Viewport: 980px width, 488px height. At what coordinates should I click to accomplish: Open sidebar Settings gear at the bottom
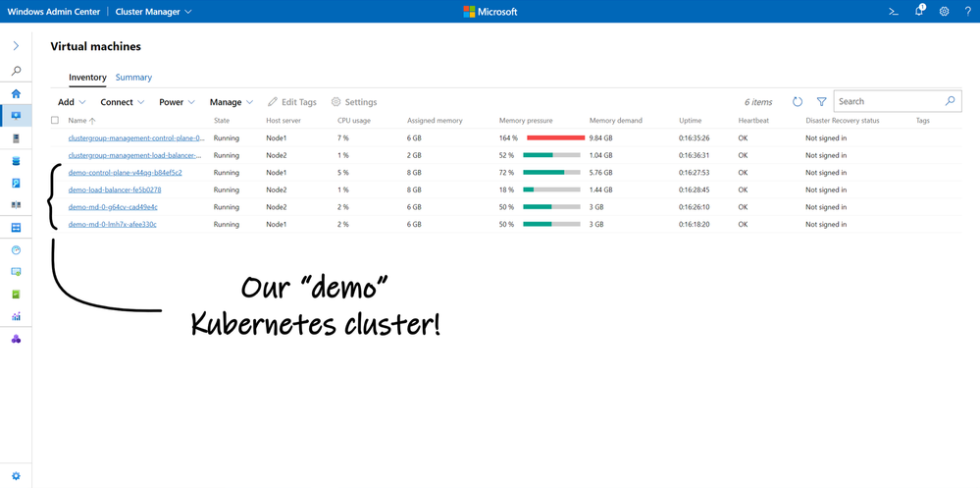click(17, 476)
